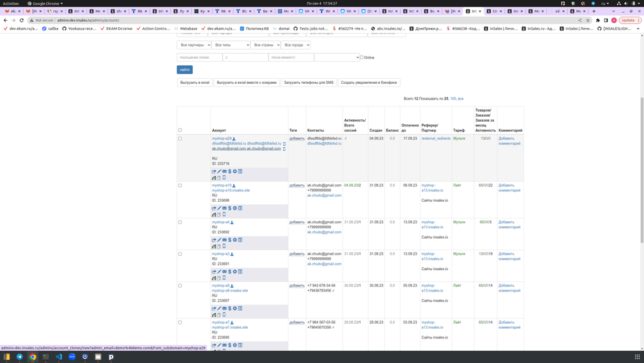Viewport: 644px width, 363px height.
Task: Open the gear settings icon for myshop-a4
Action: pos(235,240)
